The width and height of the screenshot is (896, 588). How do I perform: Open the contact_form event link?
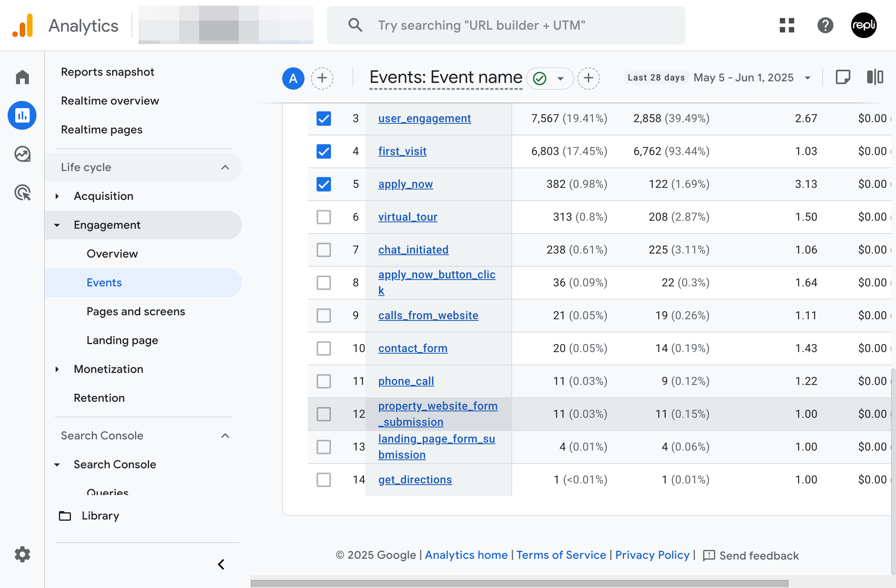tap(413, 348)
